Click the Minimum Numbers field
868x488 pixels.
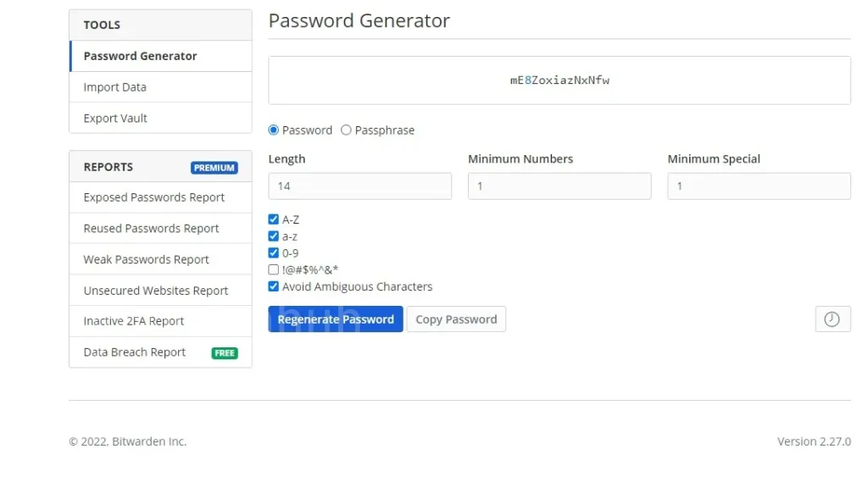(x=559, y=186)
